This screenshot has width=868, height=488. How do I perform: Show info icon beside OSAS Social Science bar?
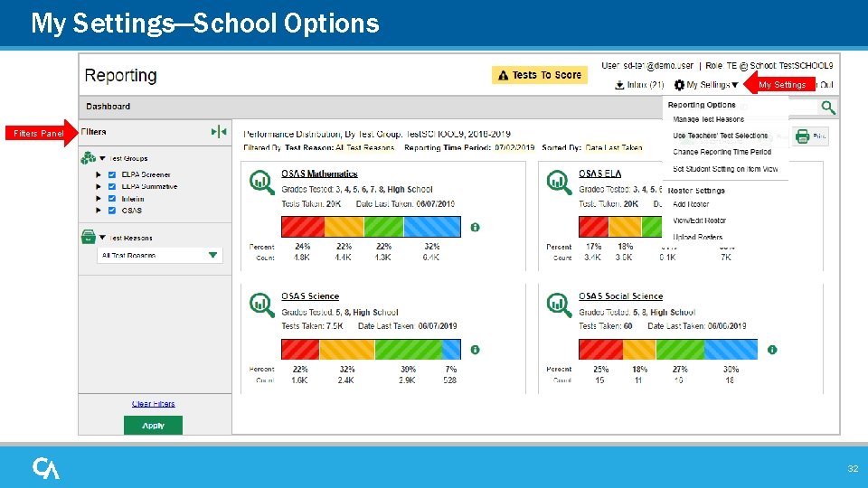(772, 350)
